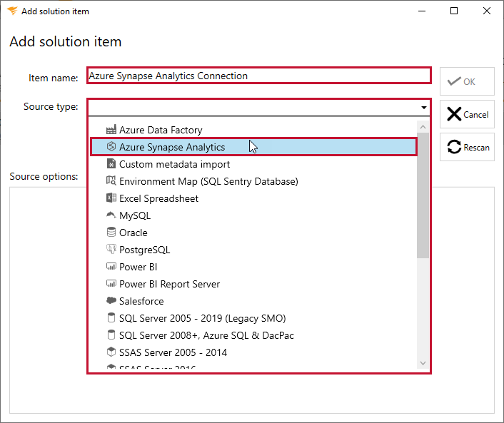The height and width of the screenshot is (423, 504).
Task: Click the Power BI Report Server icon
Action: (x=111, y=284)
